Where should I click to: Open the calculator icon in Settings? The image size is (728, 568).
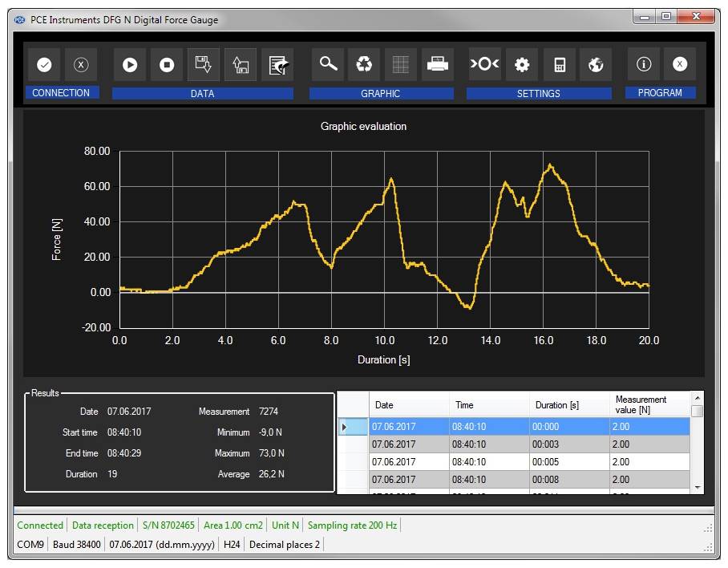560,65
